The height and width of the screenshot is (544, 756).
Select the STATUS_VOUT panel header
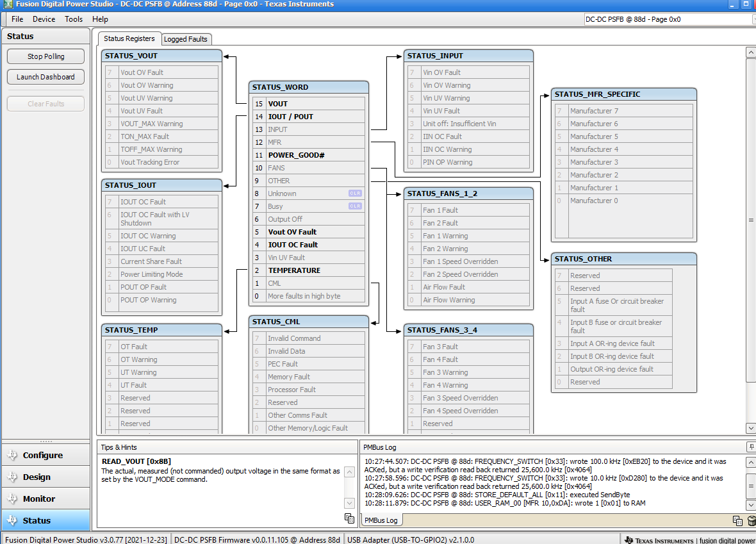(x=161, y=56)
